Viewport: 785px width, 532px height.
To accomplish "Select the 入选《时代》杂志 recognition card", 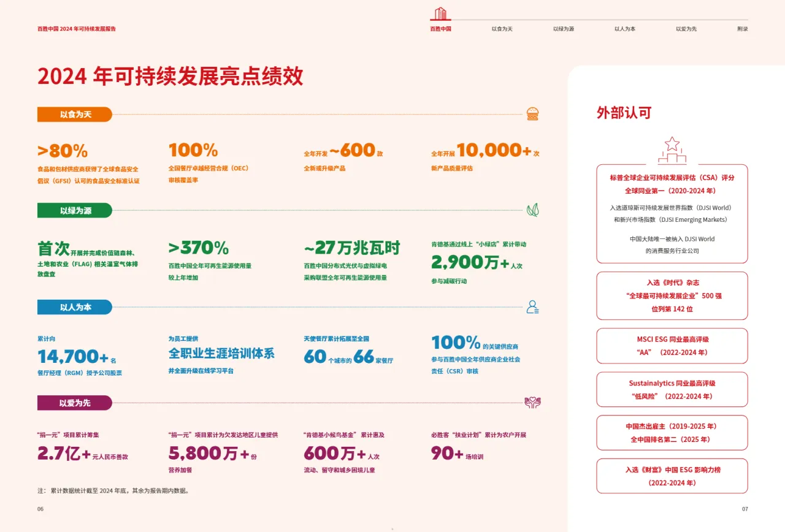I will coord(672,295).
